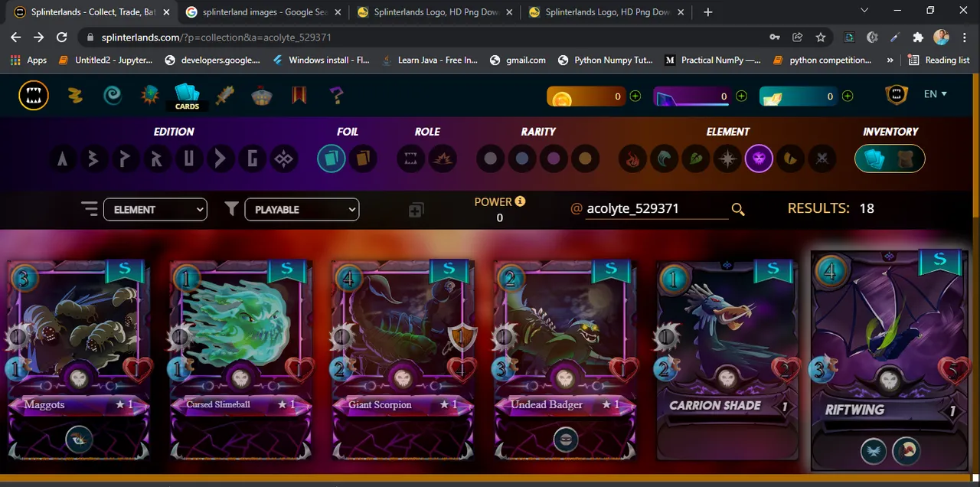The image size is (980, 487).
Task: Toggle the gold foil filter
Action: point(364,159)
